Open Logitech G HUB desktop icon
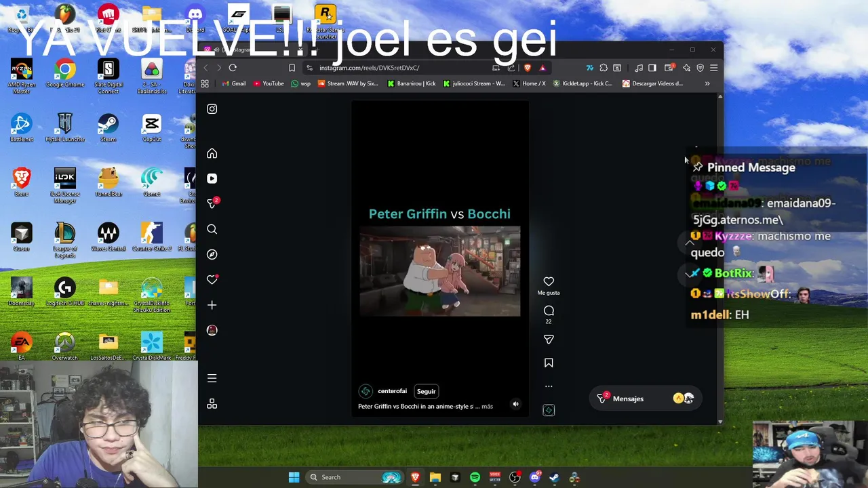 coord(65,292)
